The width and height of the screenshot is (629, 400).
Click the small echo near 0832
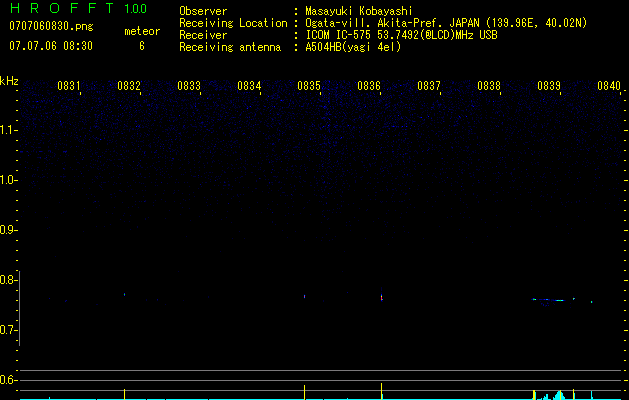124,294
